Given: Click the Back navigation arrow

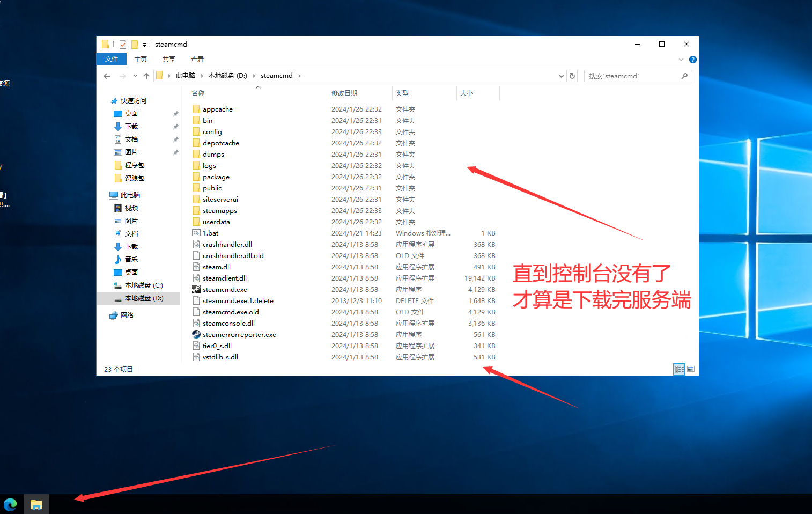Looking at the screenshot, I should click(x=107, y=76).
